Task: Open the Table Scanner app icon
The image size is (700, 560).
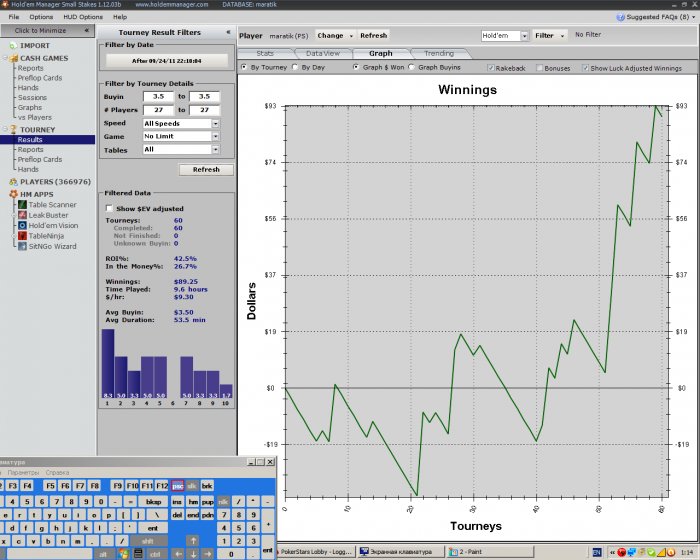Action: point(21,204)
